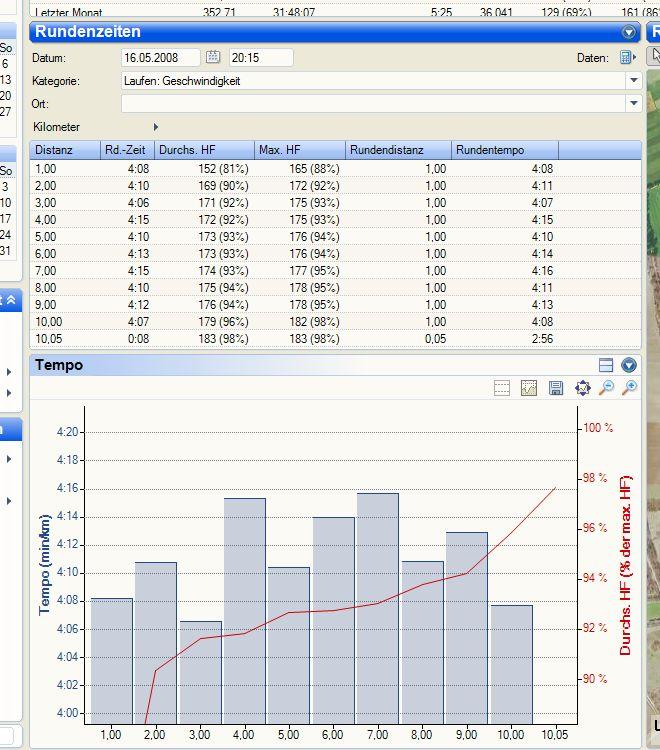Screen dimensions: 660x750
Task: Sort by the Max. HF column header
Action: pos(300,150)
